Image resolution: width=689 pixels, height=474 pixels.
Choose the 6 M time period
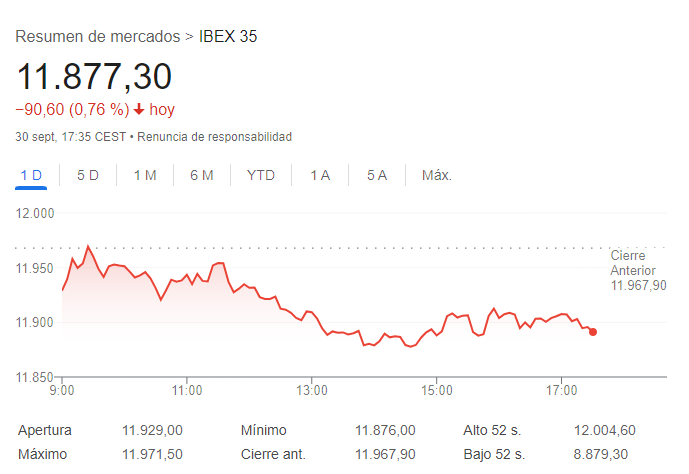pos(202,176)
